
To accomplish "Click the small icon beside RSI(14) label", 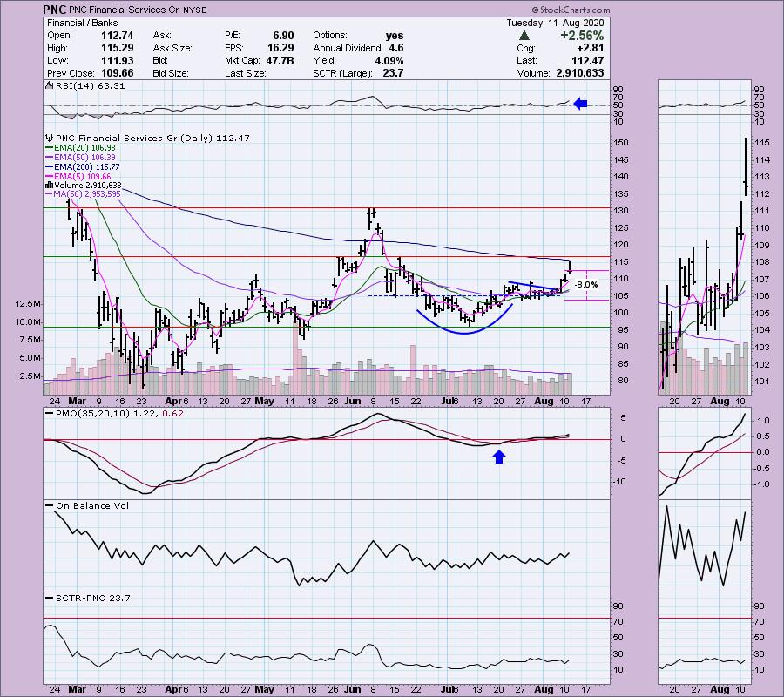I will [49, 85].
